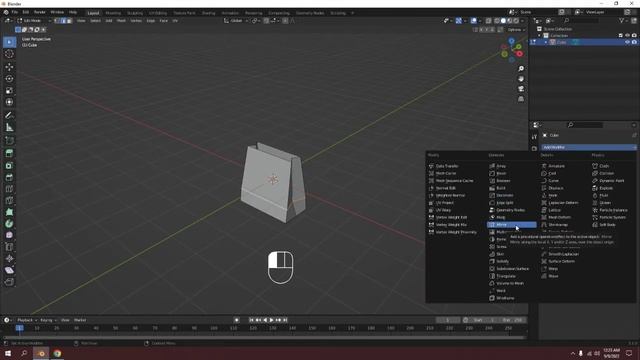Select the Knife tool

9,200
